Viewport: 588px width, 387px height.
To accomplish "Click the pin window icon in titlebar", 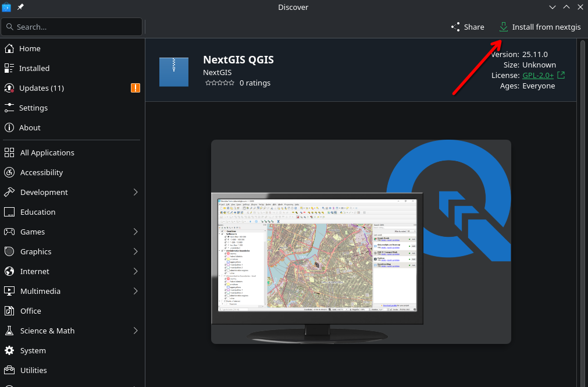I will (21, 7).
